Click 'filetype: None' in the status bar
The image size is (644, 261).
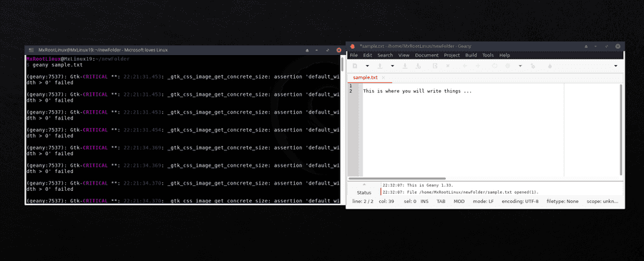[562, 202]
